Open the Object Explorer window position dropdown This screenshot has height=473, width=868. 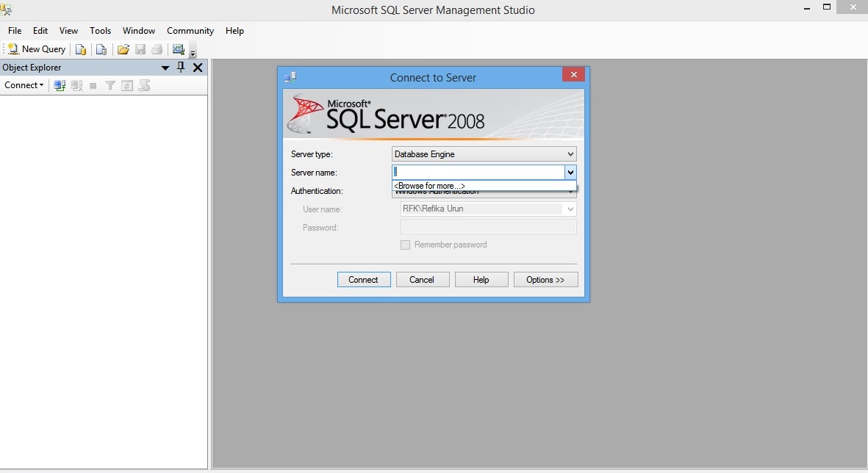(x=165, y=68)
